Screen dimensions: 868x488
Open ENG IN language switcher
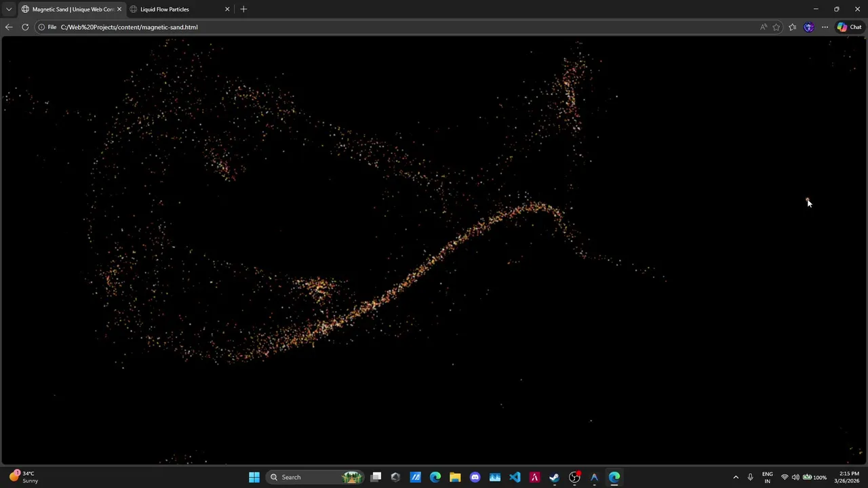click(x=767, y=477)
